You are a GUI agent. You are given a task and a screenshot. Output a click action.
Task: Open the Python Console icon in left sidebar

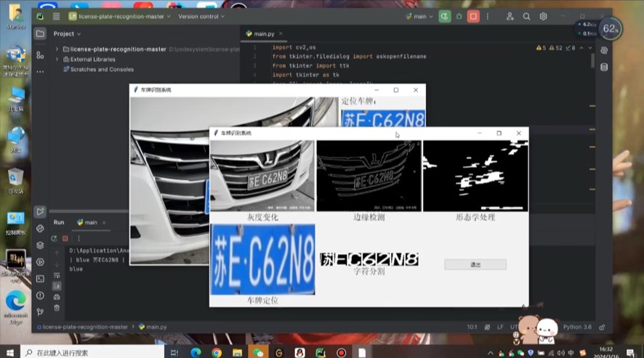40,229
